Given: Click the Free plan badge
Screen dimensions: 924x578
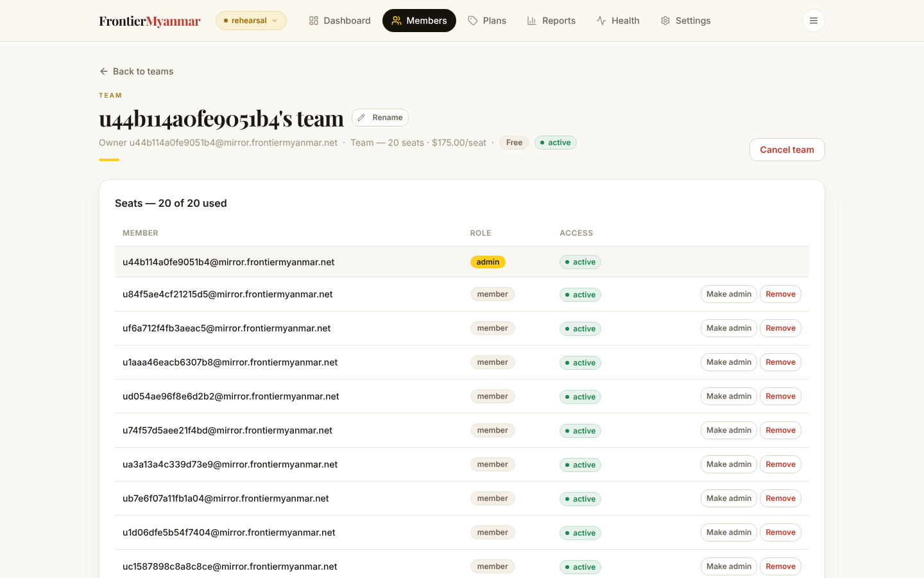Looking at the screenshot, I should (514, 143).
